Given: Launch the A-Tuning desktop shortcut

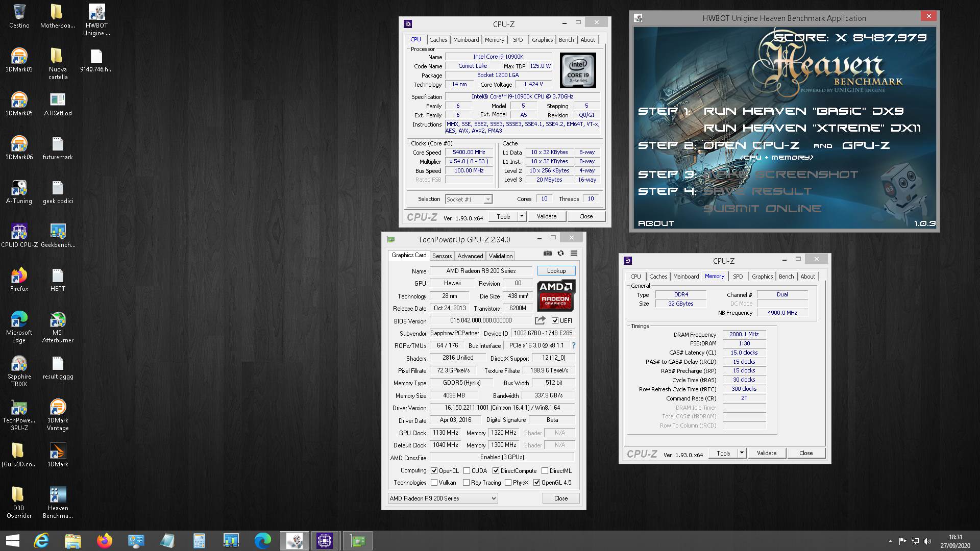Looking at the screenshot, I should coord(19,192).
